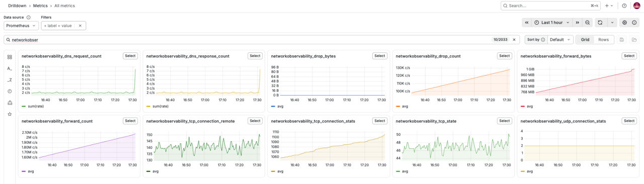Open bookmarks star sidebar icon
This screenshot has width=644, height=184.
pos(10,114)
